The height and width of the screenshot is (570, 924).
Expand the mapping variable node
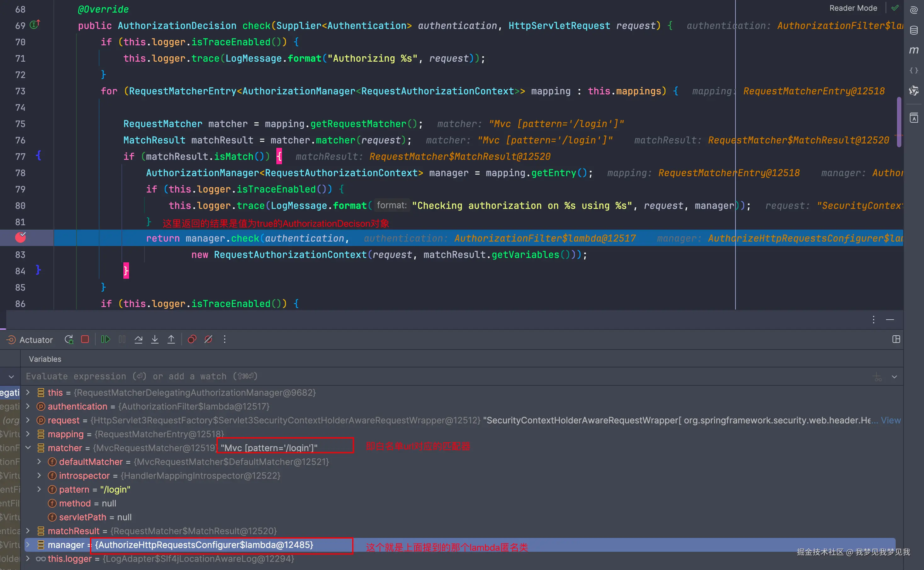[x=28, y=434]
